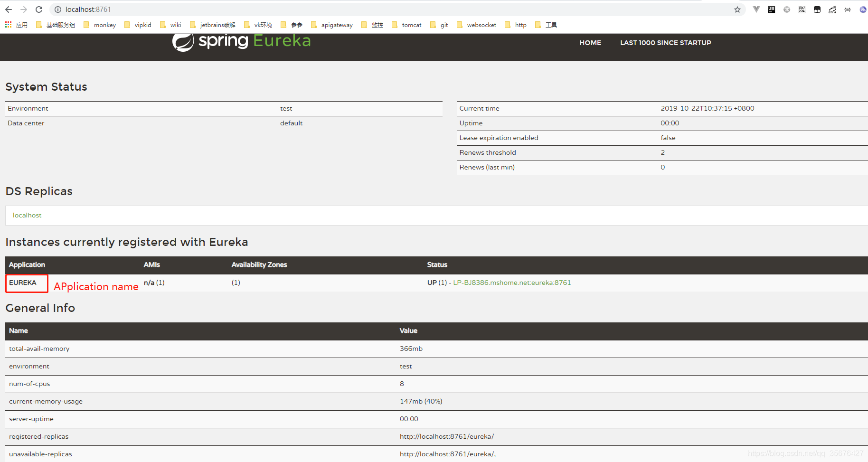
Task: Click the n/a (1) AMIs value
Action: [x=154, y=283]
